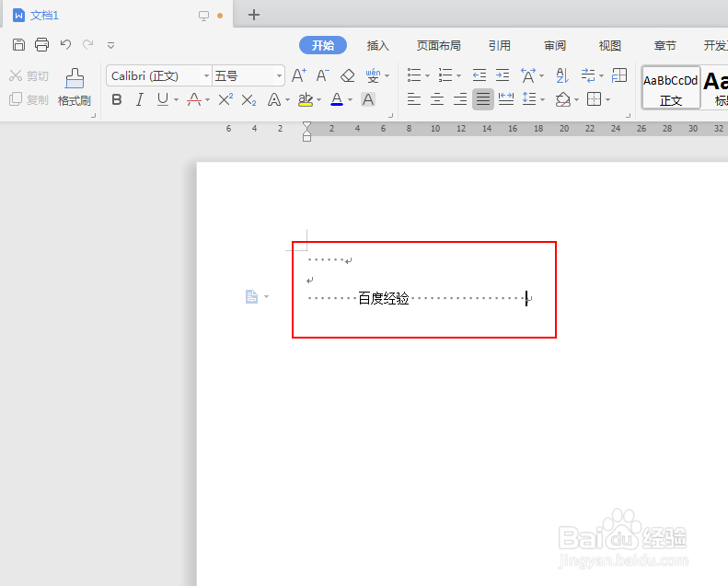This screenshot has height=586, width=728.
Task: Open the 开始 (Home) ribbon tab
Action: [x=323, y=45]
